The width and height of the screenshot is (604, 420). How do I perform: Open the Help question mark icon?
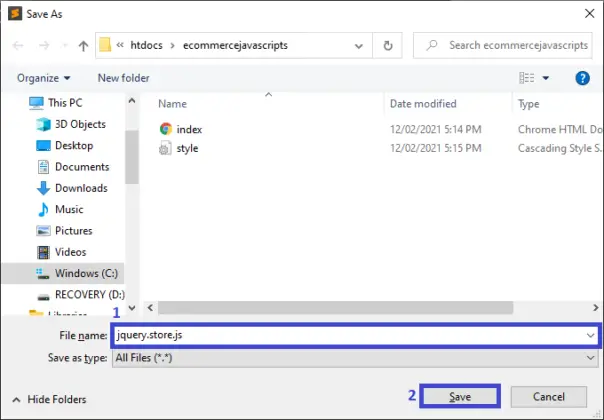click(x=582, y=78)
